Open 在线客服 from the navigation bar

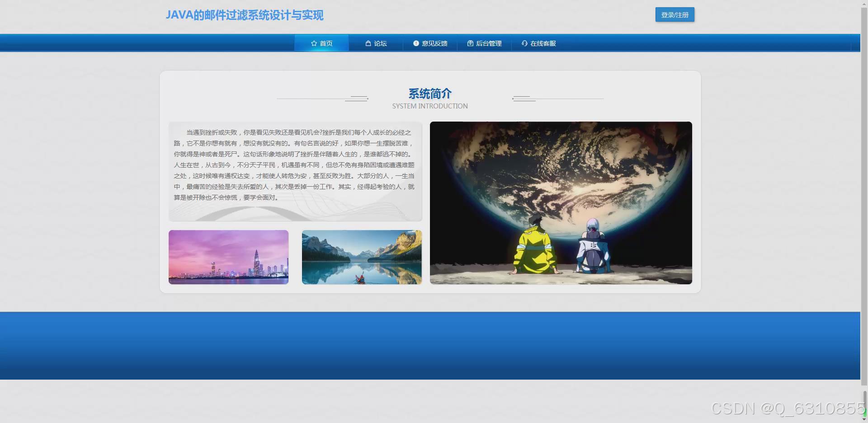(538, 43)
